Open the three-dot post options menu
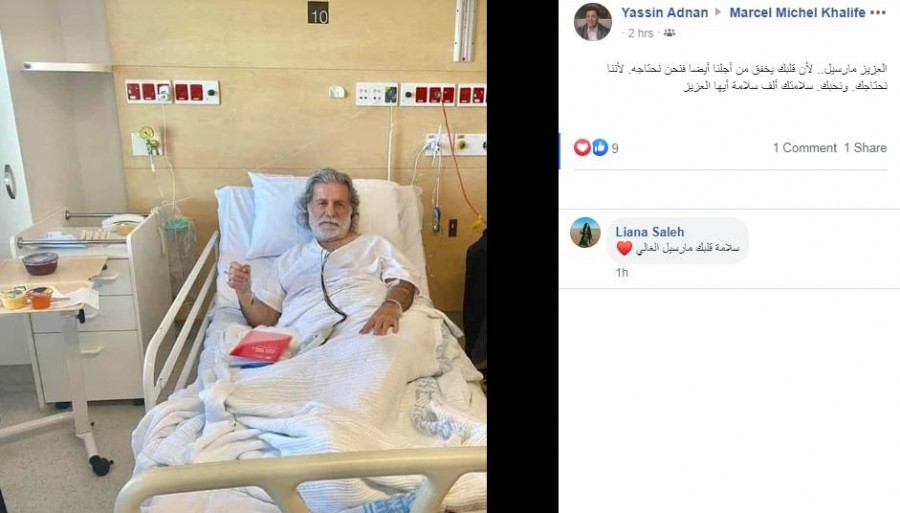Viewport: 900px width, 513px height. [x=878, y=13]
